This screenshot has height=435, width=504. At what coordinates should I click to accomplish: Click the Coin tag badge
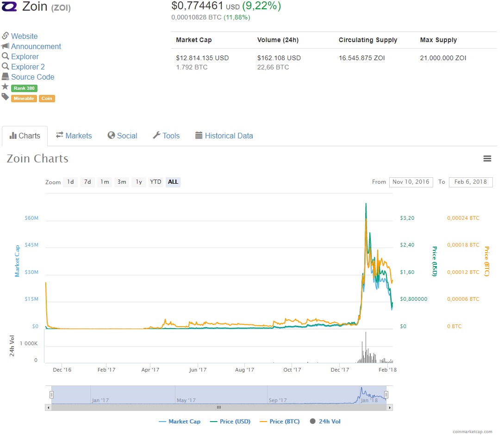[x=47, y=99]
